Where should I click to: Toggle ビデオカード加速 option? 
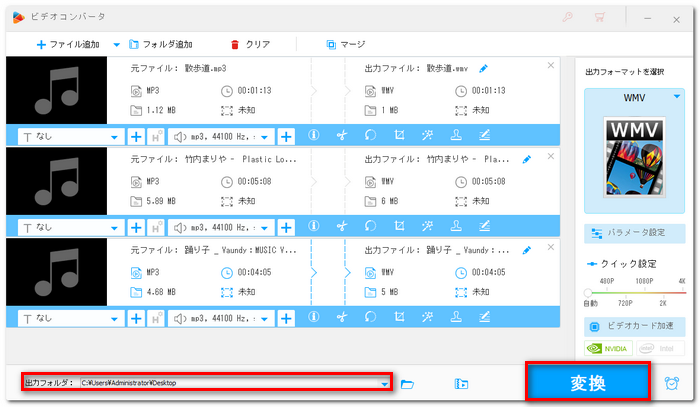634,326
